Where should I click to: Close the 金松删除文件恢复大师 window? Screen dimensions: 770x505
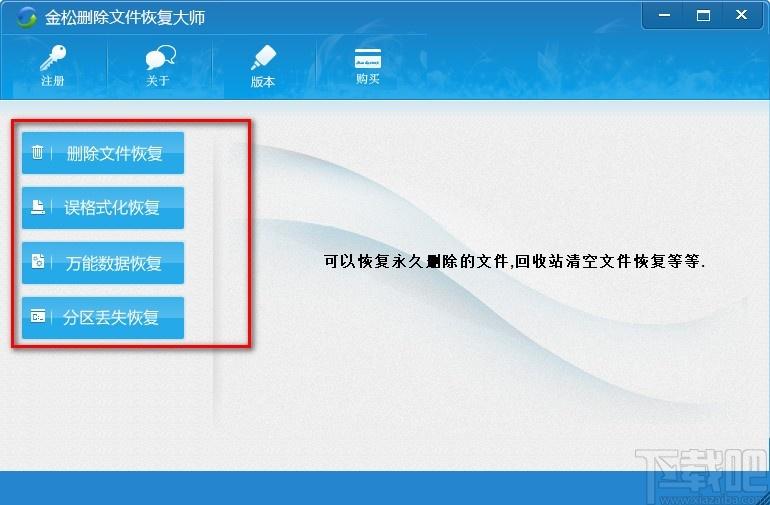742,15
